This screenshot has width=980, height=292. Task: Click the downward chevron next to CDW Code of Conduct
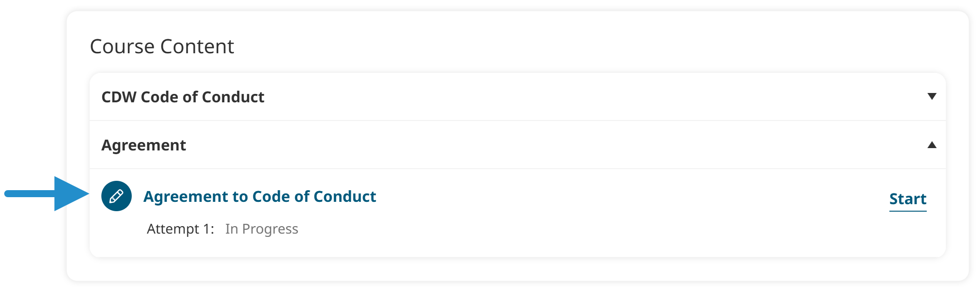point(932,97)
